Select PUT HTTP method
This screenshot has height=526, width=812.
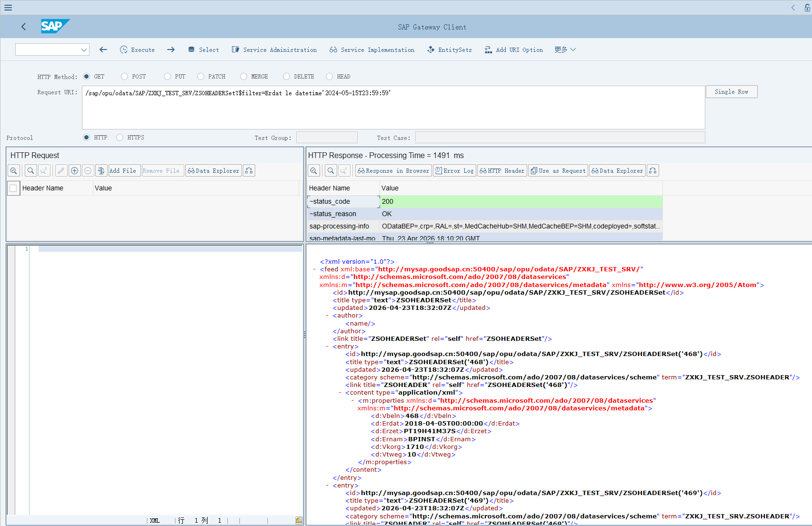(x=167, y=76)
